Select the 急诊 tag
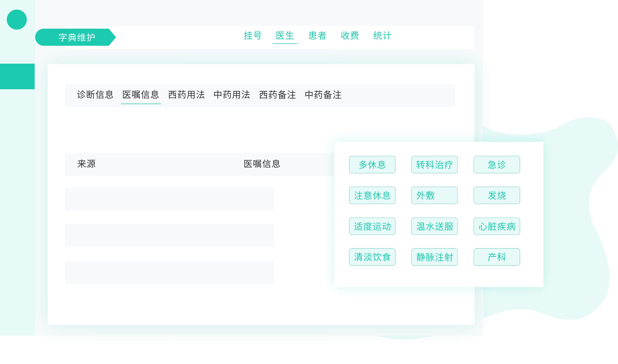 [496, 165]
